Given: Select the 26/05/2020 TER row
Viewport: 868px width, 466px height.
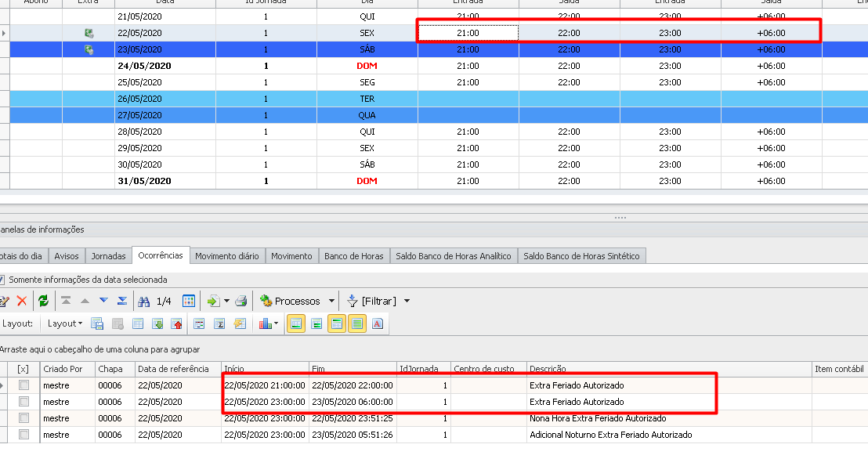Looking at the screenshot, I should [x=434, y=99].
